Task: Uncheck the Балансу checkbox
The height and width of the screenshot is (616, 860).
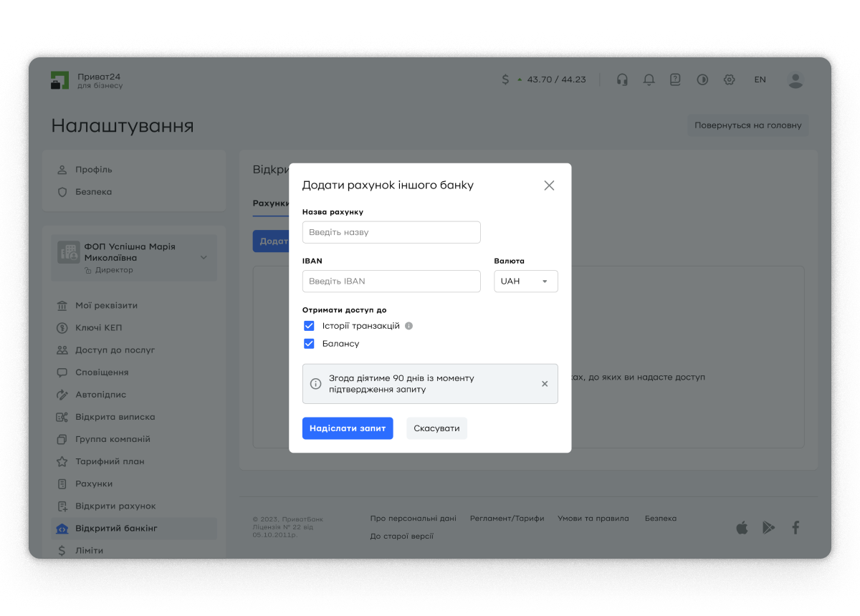Action: point(309,344)
